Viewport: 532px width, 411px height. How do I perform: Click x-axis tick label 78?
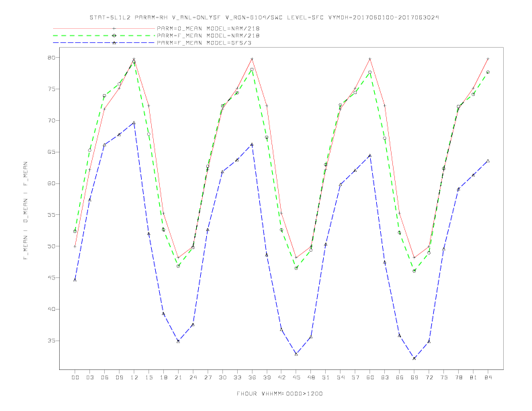pyautogui.click(x=459, y=377)
